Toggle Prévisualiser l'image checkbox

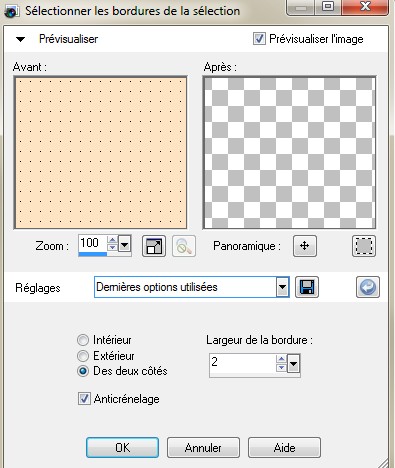(x=259, y=39)
